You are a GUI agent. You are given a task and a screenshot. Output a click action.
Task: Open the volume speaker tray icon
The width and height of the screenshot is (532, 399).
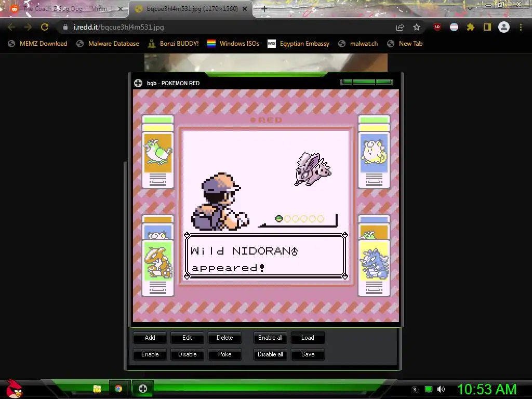(x=441, y=389)
